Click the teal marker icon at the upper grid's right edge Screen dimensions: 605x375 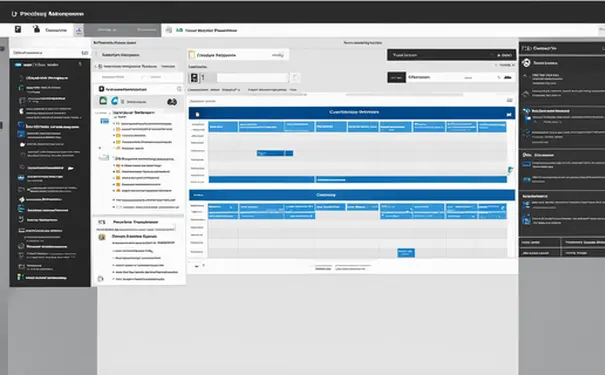point(510,170)
